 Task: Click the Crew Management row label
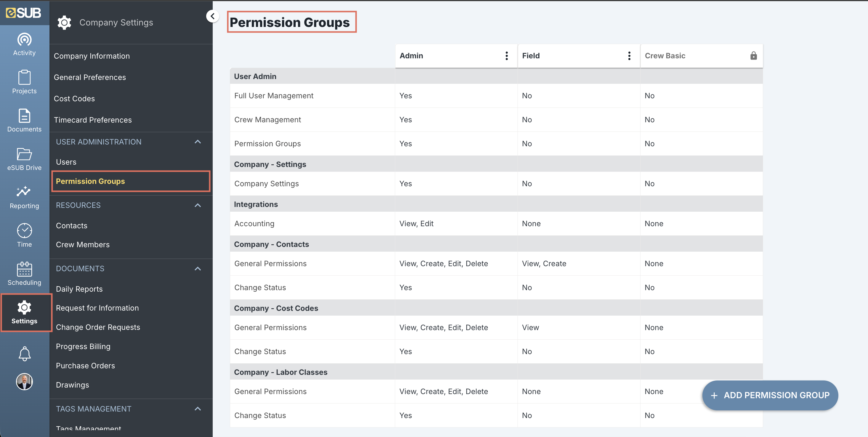pyautogui.click(x=268, y=120)
